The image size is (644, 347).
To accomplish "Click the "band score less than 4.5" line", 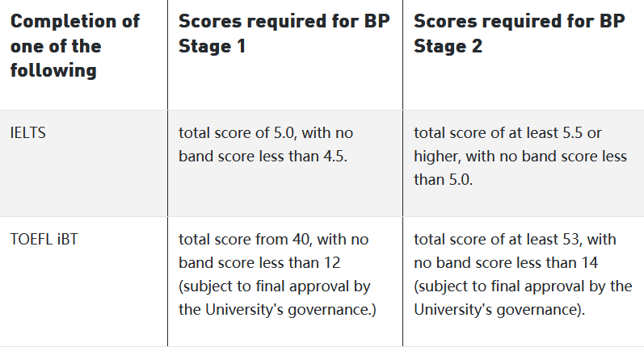I will pos(263,156).
